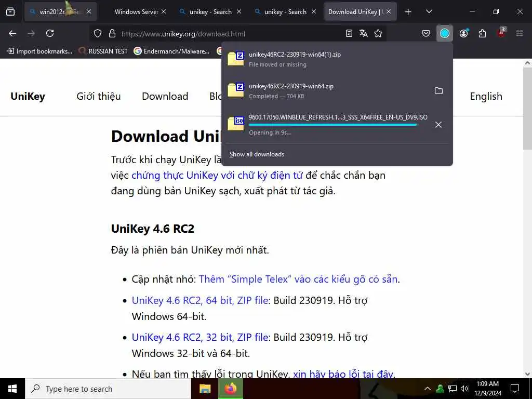The image size is (532, 399).
Task: Open Firefox application menu
Action: tap(520, 33)
